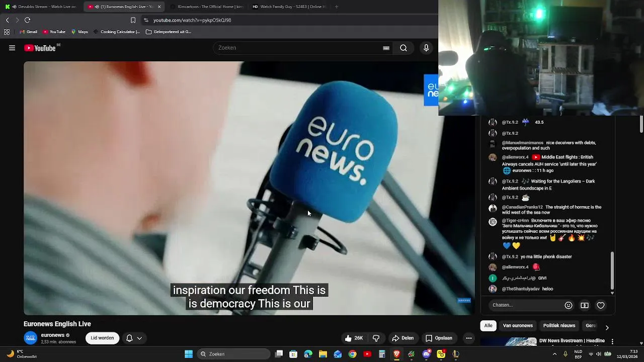Click the Delen share button
The image size is (644, 362).
pos(403,338)
